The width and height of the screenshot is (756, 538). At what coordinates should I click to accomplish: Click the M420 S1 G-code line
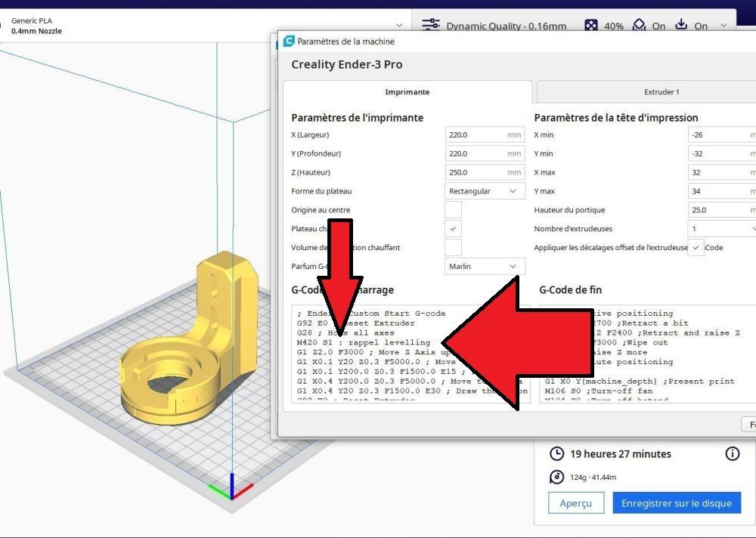pyautogui.click(x=364, y=342)
